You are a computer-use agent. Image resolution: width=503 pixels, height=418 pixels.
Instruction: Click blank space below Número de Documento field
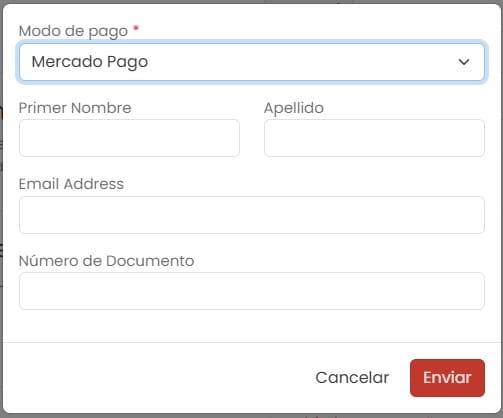tap(252, 326)
